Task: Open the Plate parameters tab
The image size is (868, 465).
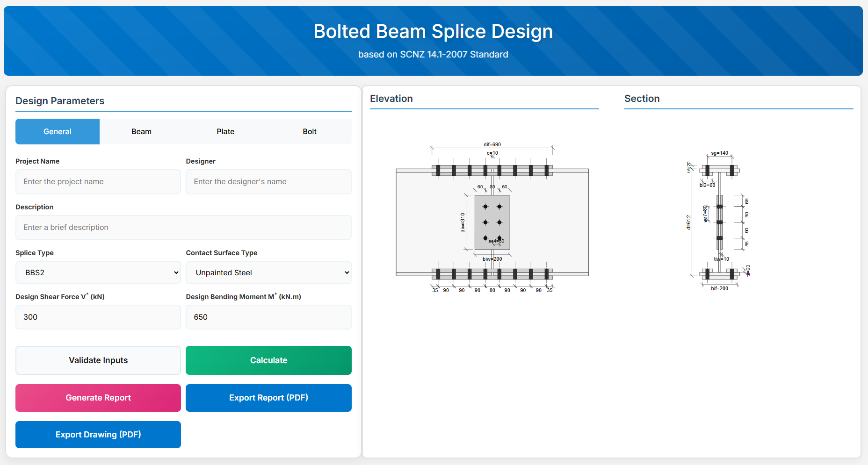Action: (x=225, y=132)
